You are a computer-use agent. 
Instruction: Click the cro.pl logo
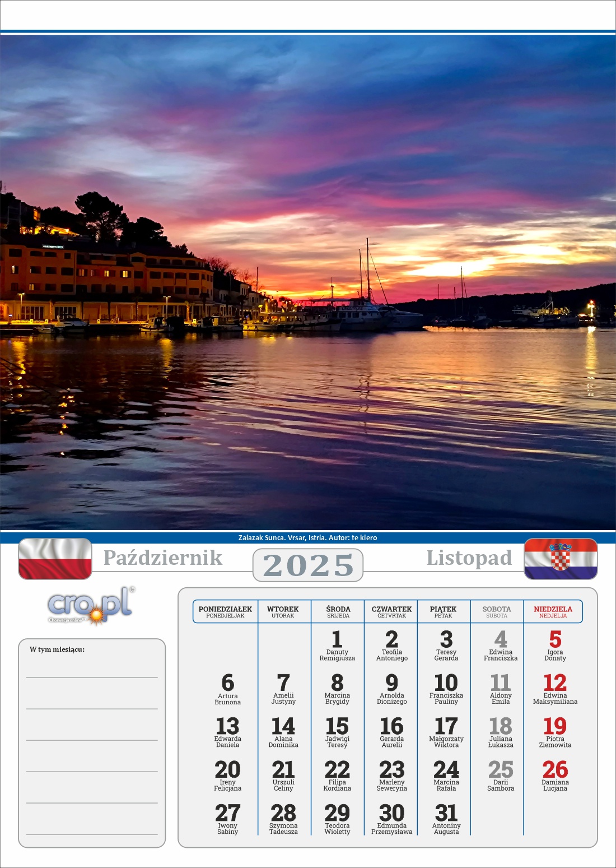90,605
